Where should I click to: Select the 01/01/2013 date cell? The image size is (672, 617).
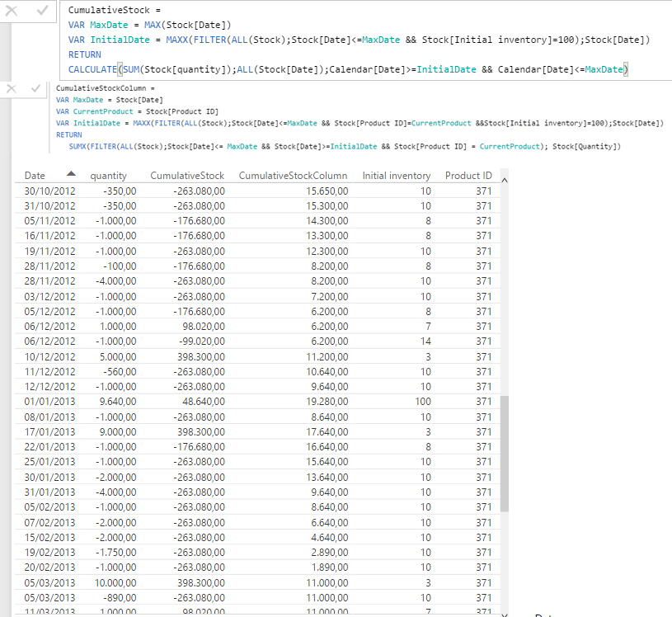pyautogui.click(x=49, y=402)
